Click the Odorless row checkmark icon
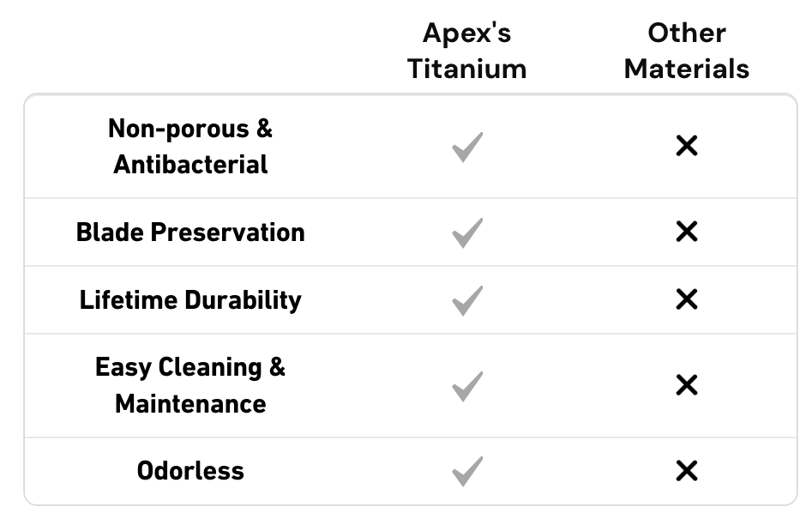 tap(467, 471)
